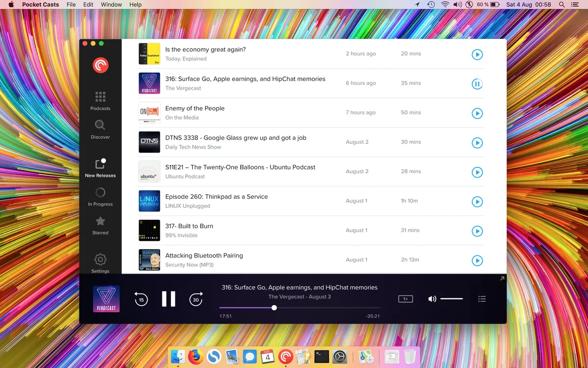The width and height of the screenshot is (588, 368).
Task: Play Episode 260: Thinkpad as a Service
Action: [x=477, y=202]
